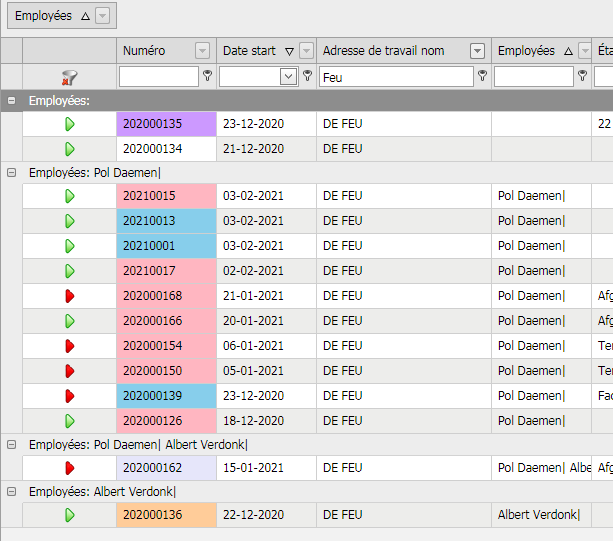
Task: Click DE FEU in row 202000136
Action: (x=342, y=515)
